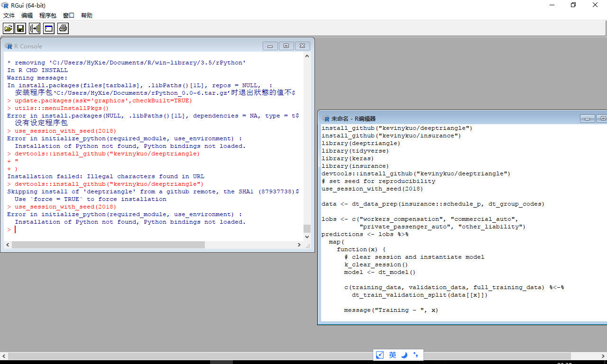Click the 'dt_train_validation_split(data[[x]])' line
This screenshot has width=607, height=364.
pyautogui.click(x=420, y=295)
